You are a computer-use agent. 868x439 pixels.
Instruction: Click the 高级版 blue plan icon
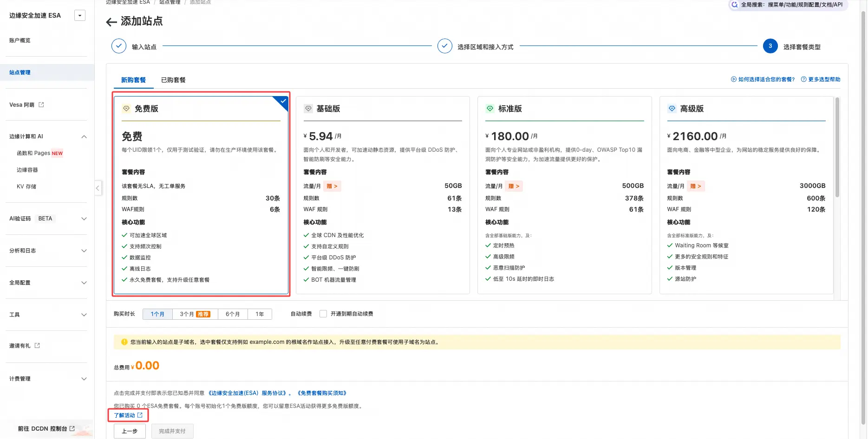pyautogui.click(x=672, y=109)
